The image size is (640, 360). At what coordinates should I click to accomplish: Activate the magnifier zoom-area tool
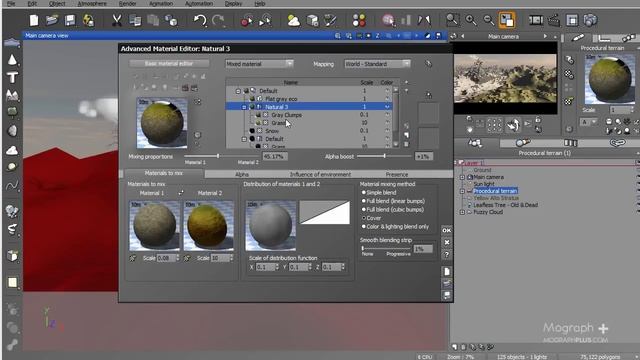tap(452, 20)
